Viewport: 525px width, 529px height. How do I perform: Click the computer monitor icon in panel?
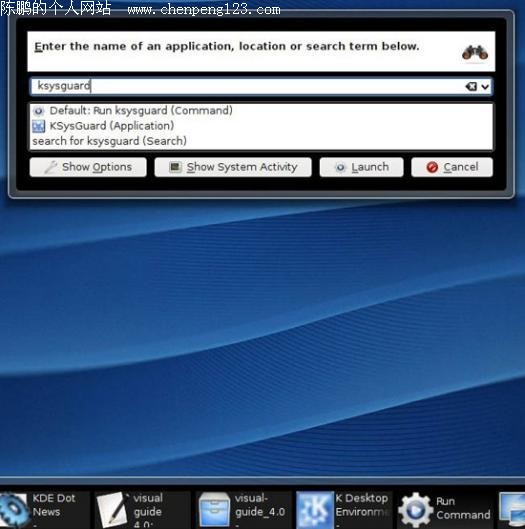tap(512, 510)
